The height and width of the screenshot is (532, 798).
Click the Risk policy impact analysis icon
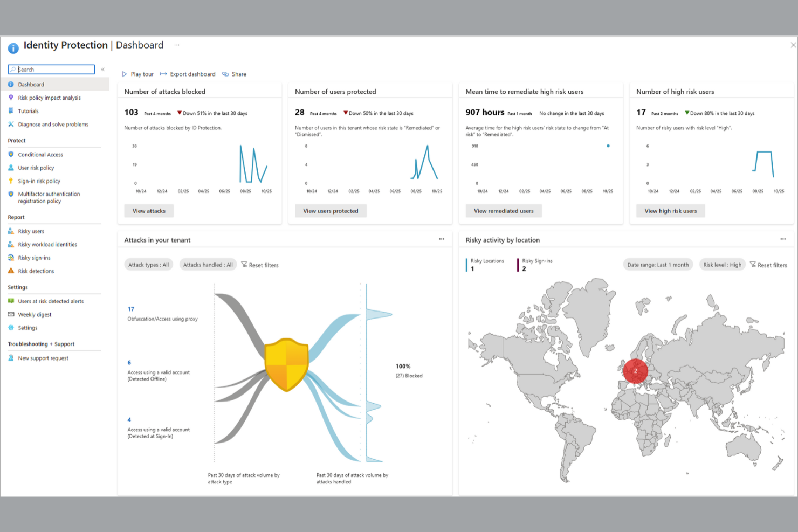[x=11, y=98]
